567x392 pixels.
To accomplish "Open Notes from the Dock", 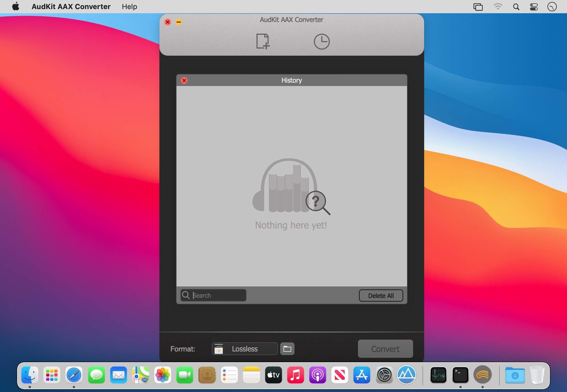I will coord(251,375).
